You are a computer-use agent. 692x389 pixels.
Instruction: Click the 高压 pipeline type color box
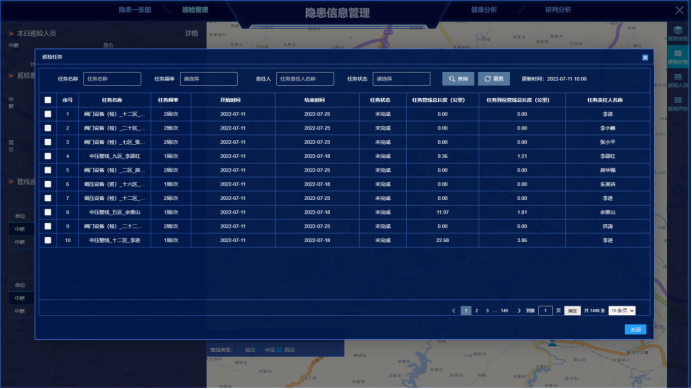coord(279,350)
